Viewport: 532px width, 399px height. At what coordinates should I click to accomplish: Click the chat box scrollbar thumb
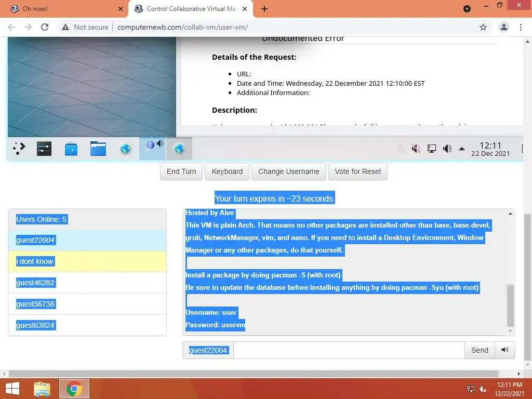click(510, 305)
